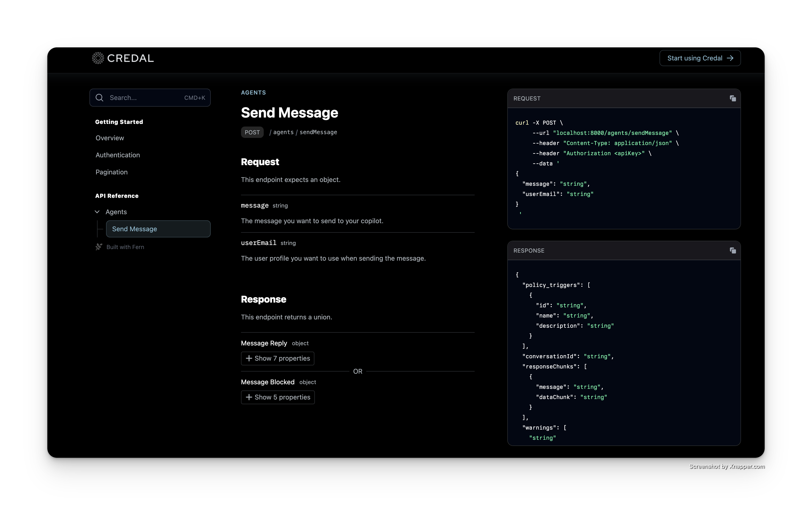Click the arrow in Start using Credal
Image resolution: width=812 pixels, height=517 pixels.
pyautogui.click(x=730, y=58)
